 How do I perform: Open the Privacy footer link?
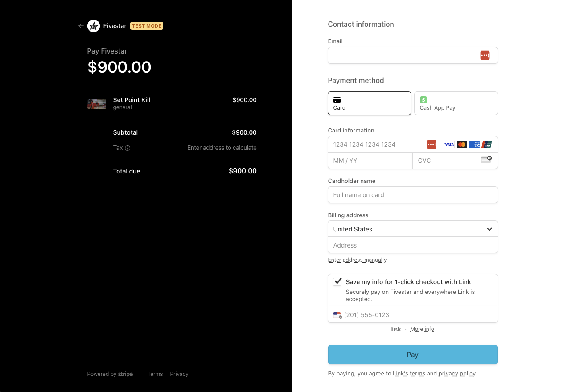coord(179,374)
